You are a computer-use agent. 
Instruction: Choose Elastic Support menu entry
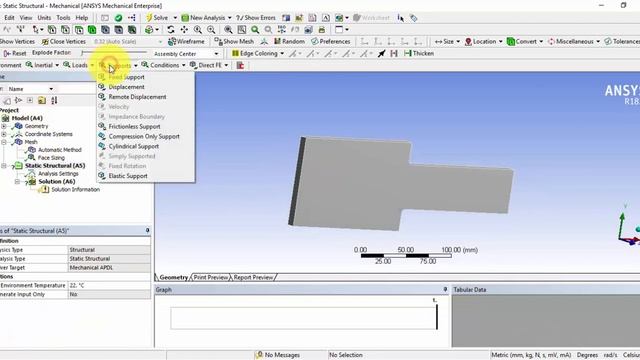coord(128,176)
